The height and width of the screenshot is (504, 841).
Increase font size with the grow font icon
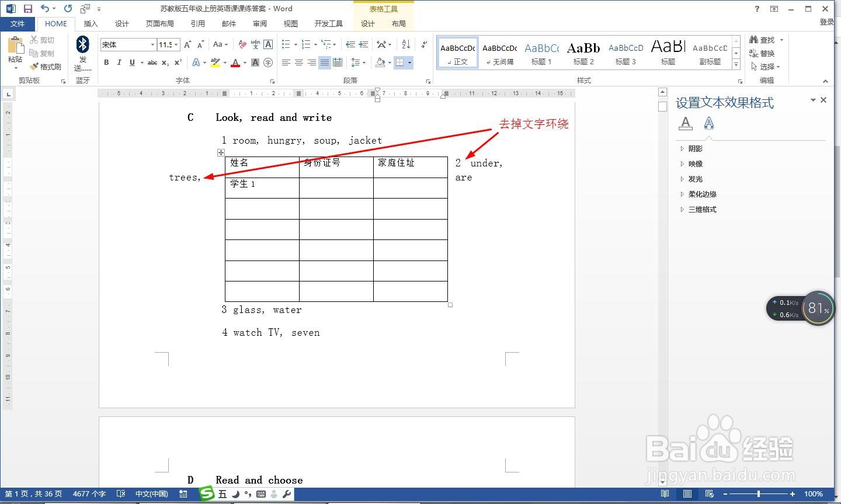click(x=187, y=44)
